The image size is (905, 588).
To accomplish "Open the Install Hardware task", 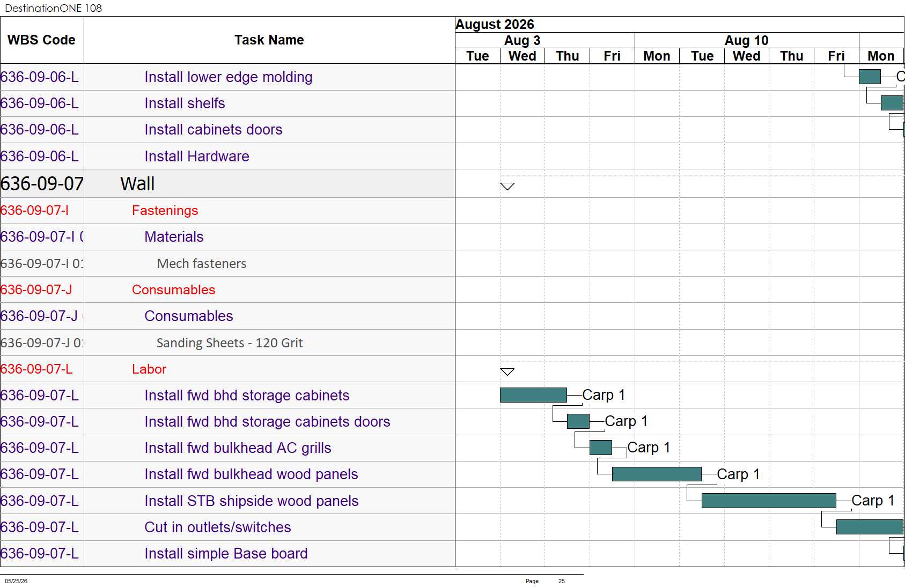I will click(197, 157).
